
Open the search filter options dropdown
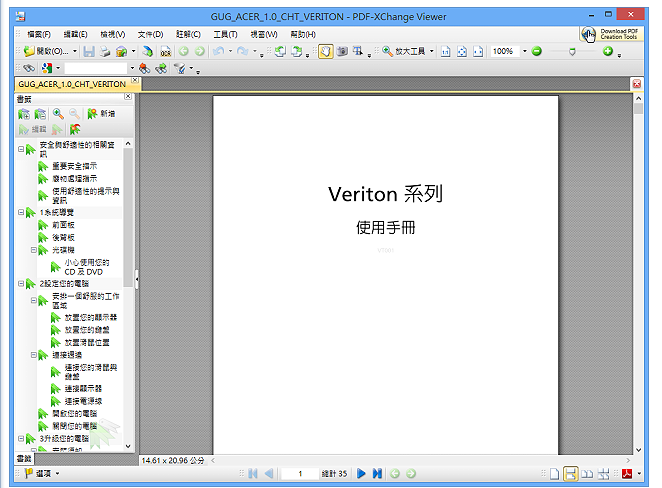pyautogui.click(x=191, y=68)
